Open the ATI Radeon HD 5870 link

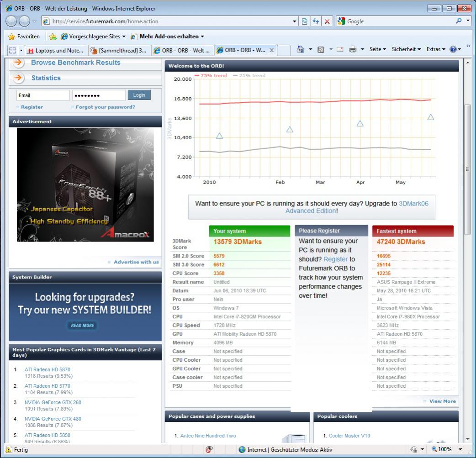[48, 369]
